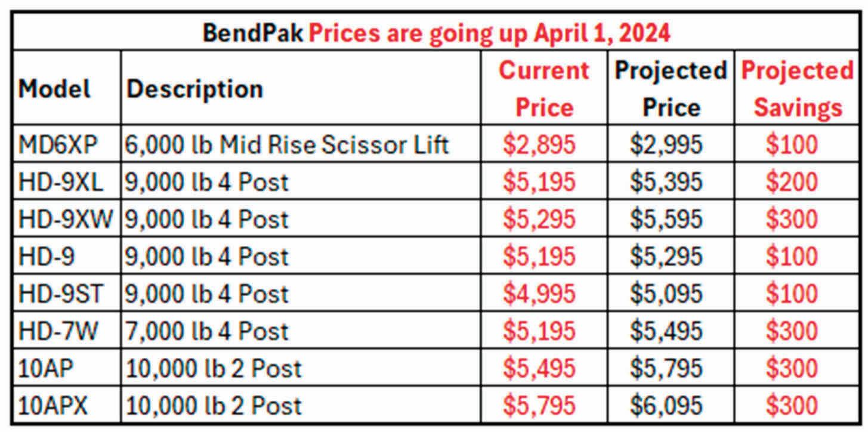The height and width of the screenshot is (432, 868).
Task: Select the Description column header
Action: click(194, 90)
